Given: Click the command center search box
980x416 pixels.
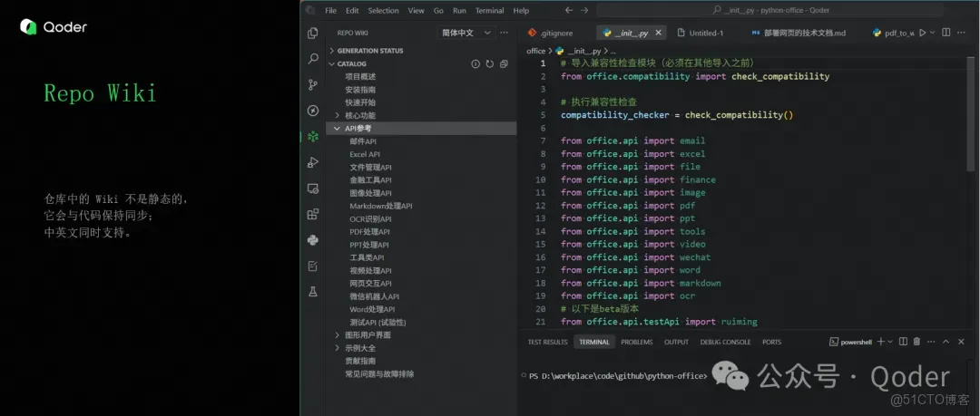Looking at the screenshot, I should 770,11.
